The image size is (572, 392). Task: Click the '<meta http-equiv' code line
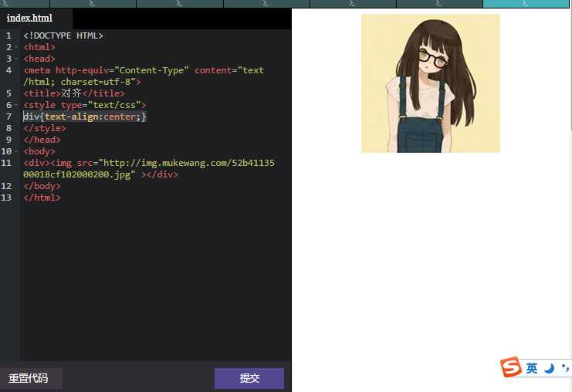coord(144,70)
